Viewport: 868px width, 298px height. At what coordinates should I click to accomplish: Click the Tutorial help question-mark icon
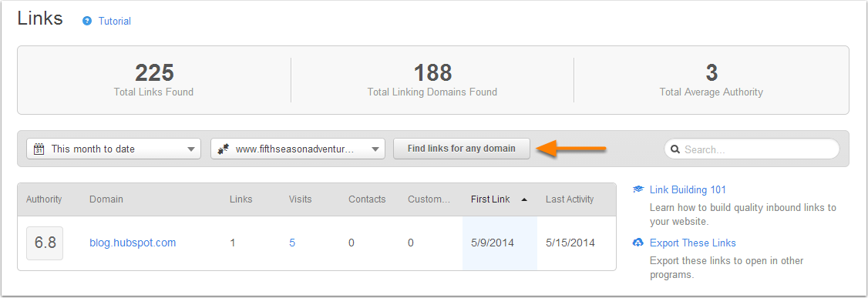[87, 22]
